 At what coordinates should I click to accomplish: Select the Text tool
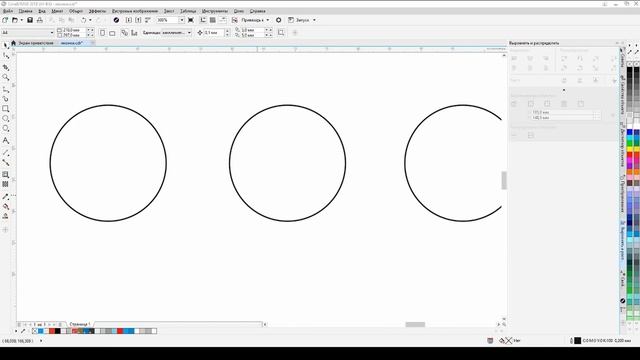(x=6, y=140)
